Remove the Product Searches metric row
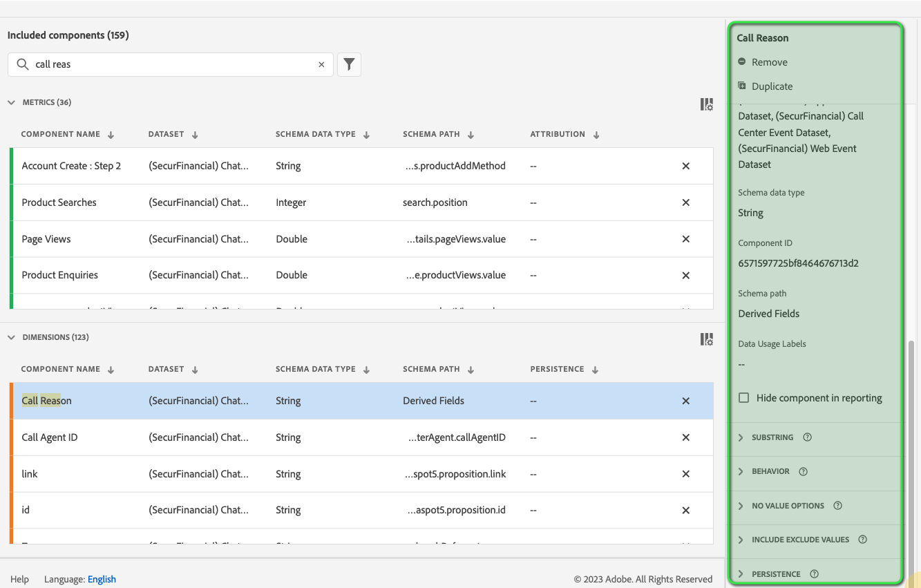Image resolution: width=921 pixels, height=588 pixels. pyautogui.click(x=686, y=202)
